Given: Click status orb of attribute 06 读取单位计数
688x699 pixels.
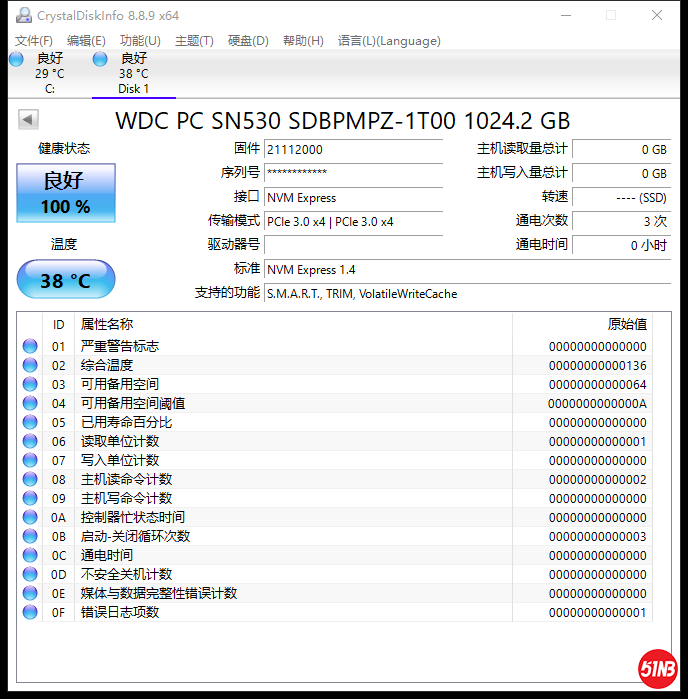Looking at the screenshot, I should [30, 441].
